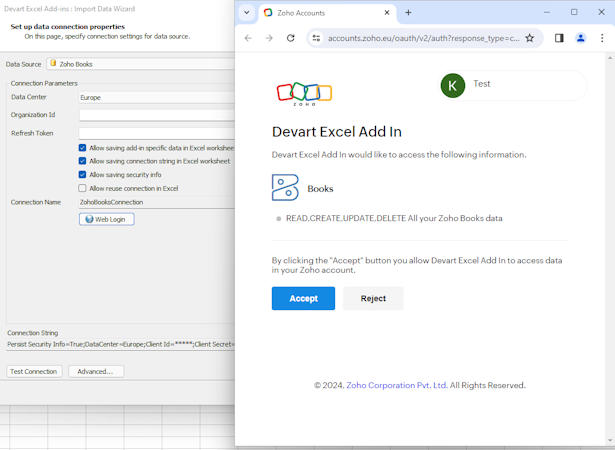Close the Zoho Accounts tab

(387, 13)
